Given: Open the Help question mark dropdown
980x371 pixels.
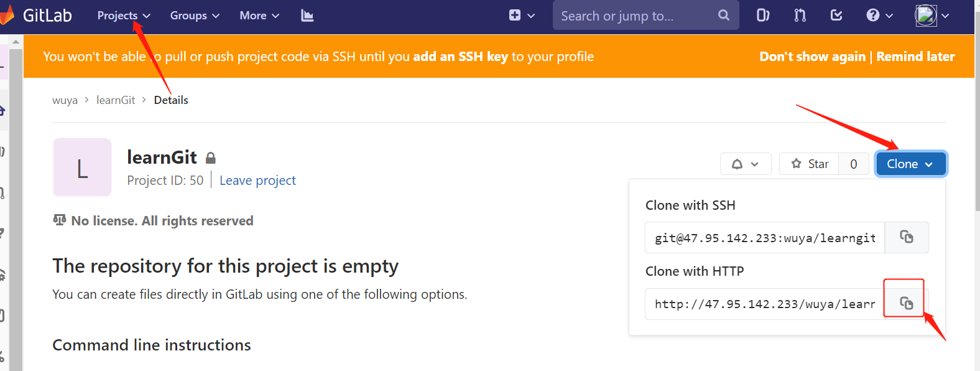Looking at the screenshot, I should click(879, 16).
